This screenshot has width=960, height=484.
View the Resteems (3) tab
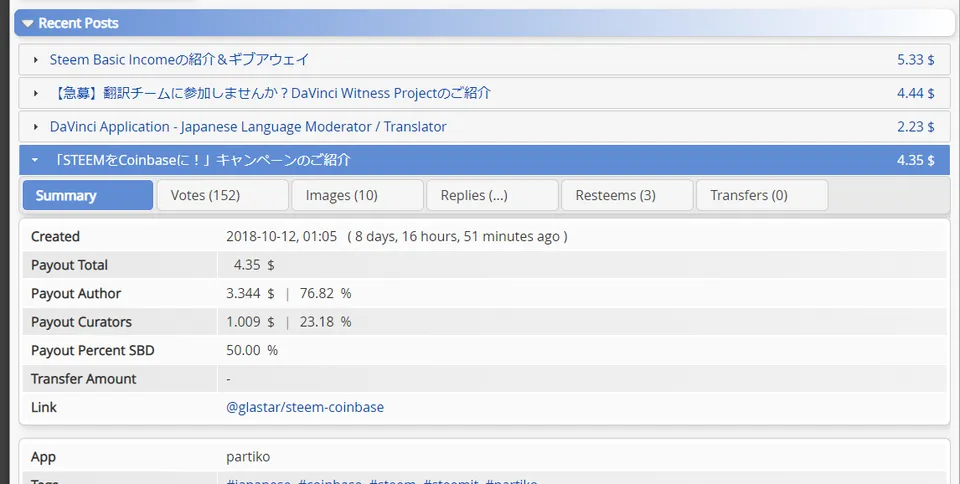point(627,195)
